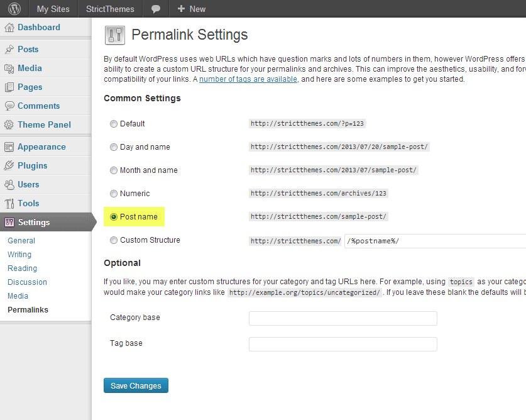The width and height of the screenshot is (526, 420).
Task: Open the New content menu
Action: (x=191, y=9)
